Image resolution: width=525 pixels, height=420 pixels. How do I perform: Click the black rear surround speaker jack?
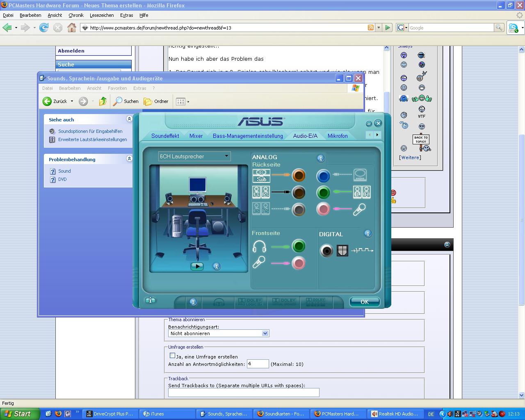[x=299, y=192]
